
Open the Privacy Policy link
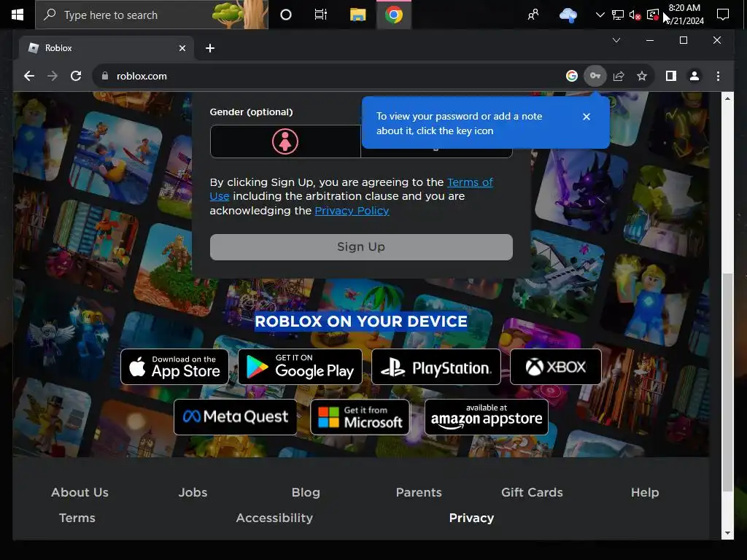[352, 211]
